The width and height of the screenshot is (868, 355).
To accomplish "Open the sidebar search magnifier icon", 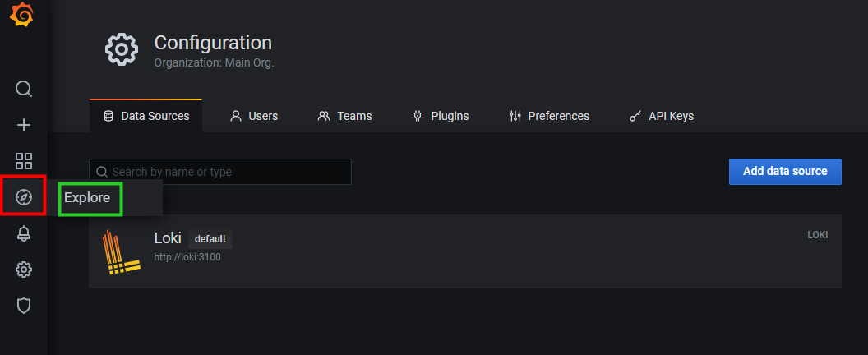I will (x=24, y=89).
